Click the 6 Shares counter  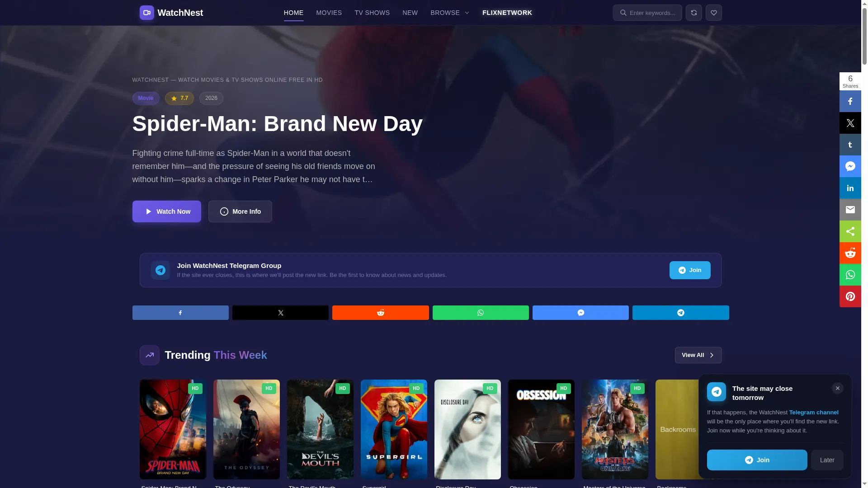(850, 81)
